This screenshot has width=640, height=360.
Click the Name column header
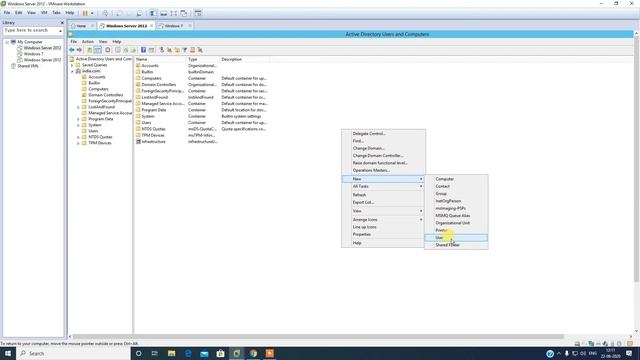tap(160, 60)
